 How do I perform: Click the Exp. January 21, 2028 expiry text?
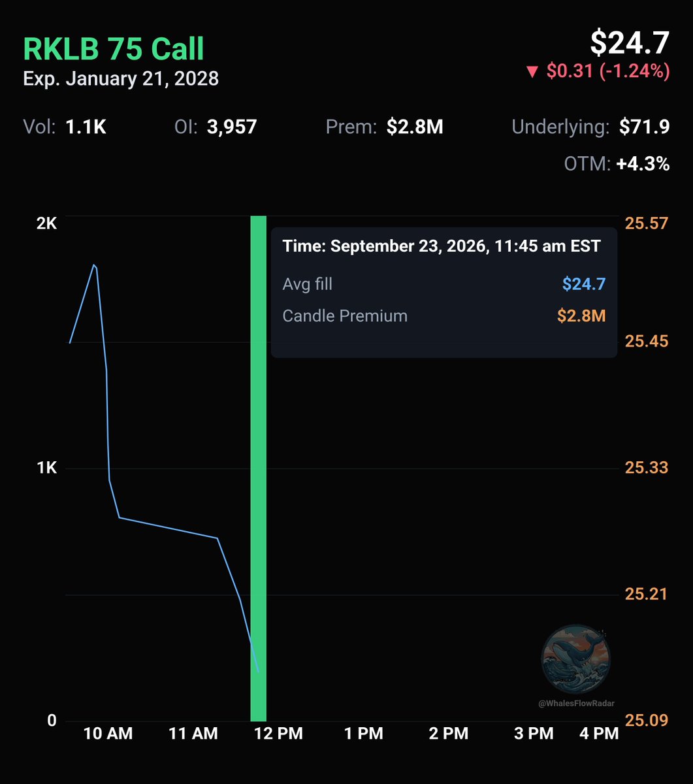(121, 79)
